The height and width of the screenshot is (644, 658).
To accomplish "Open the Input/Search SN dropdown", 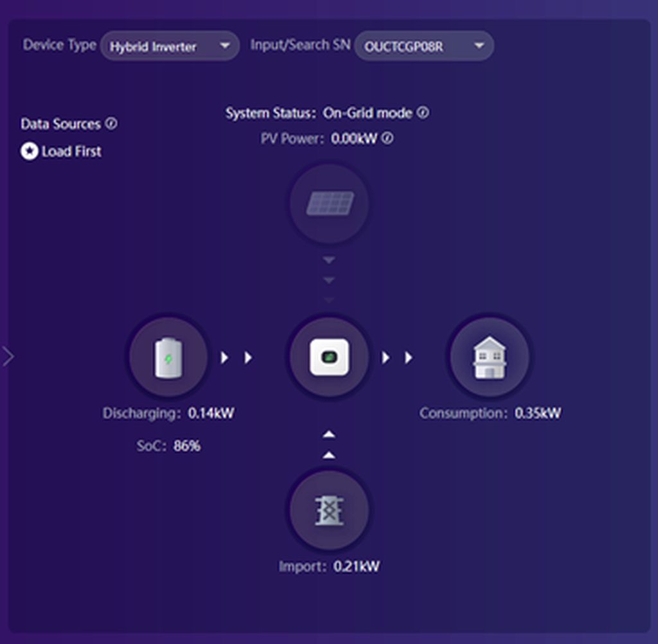I will (x=423, y=46).
